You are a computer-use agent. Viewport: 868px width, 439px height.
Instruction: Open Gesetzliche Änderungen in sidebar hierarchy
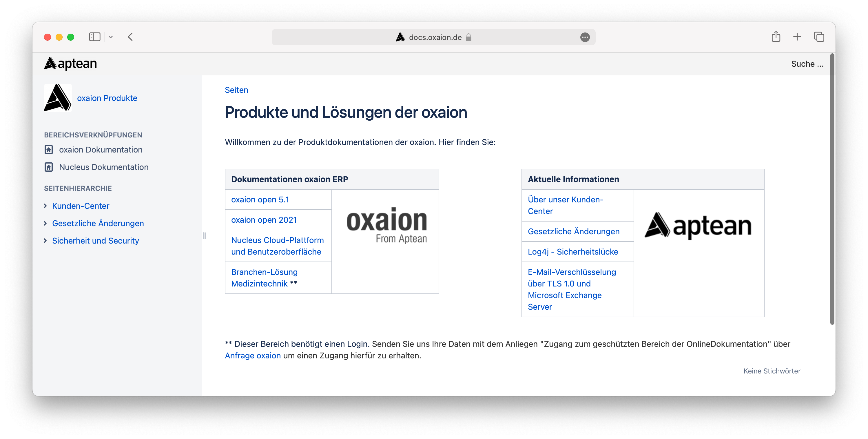tap(98, 223)
